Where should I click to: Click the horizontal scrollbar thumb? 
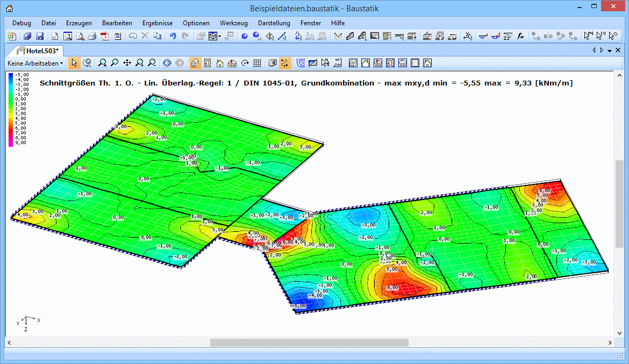tap(309, 342)
